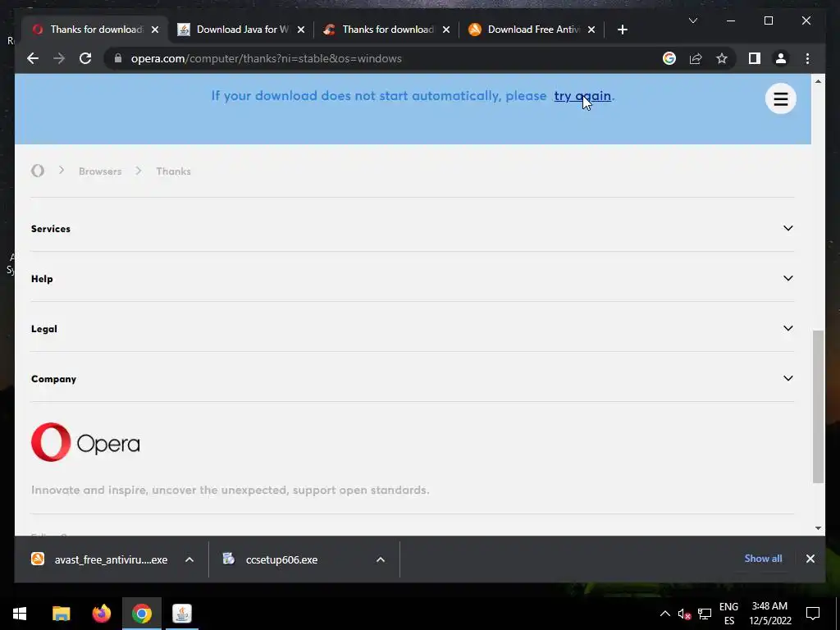The image size is (840, 630).
Task: Expand the Company section
Action: coord(412,378)
